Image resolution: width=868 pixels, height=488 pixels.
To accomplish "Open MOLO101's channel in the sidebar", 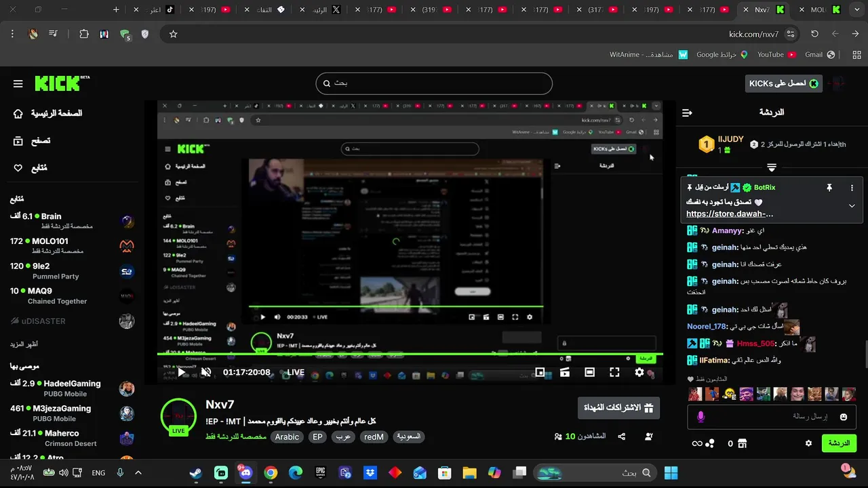I will pos(72,245).
